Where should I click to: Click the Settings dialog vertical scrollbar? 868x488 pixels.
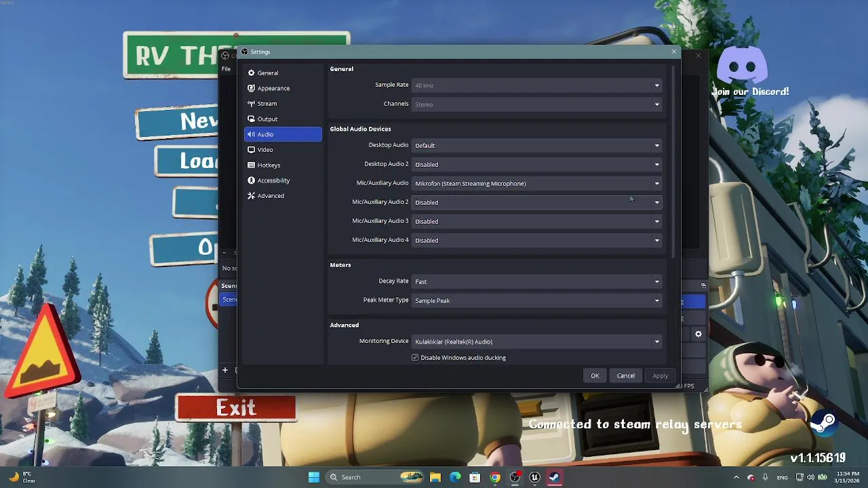(673, 163)
